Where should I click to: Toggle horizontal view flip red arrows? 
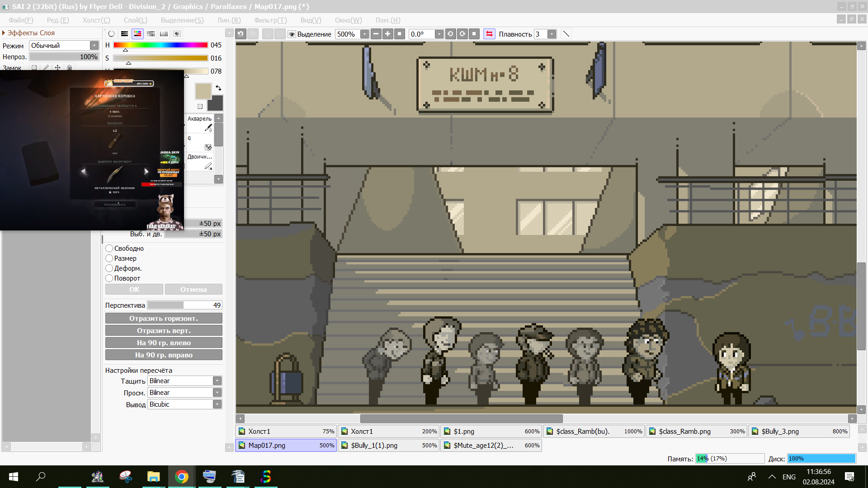[x=489, y=34]
